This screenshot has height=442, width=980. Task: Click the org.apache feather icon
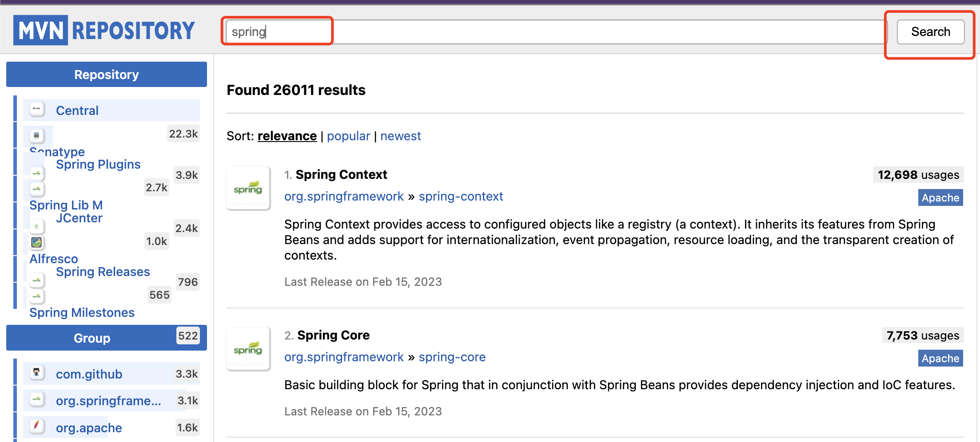click(37, 426)
